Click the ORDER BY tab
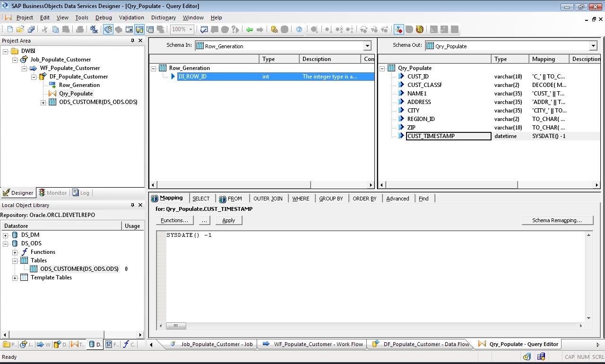This screenshot has width=605, height=364. coord(364,199)
